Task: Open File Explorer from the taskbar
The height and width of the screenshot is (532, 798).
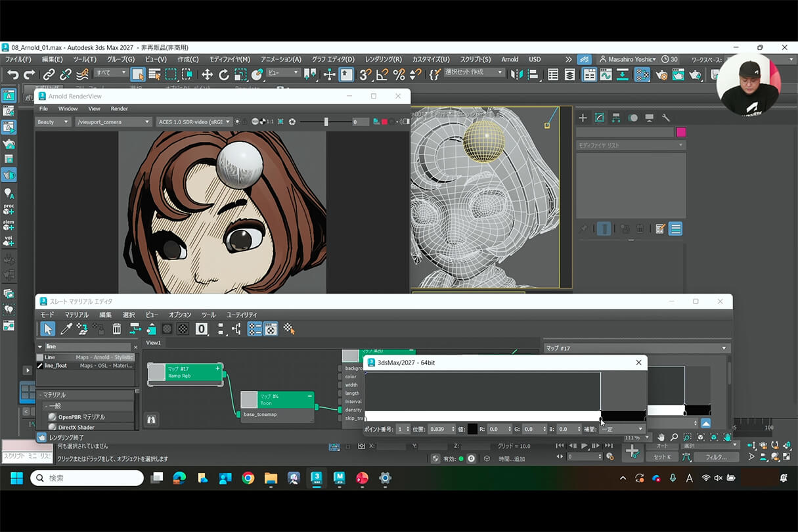Action: [271, 478]
